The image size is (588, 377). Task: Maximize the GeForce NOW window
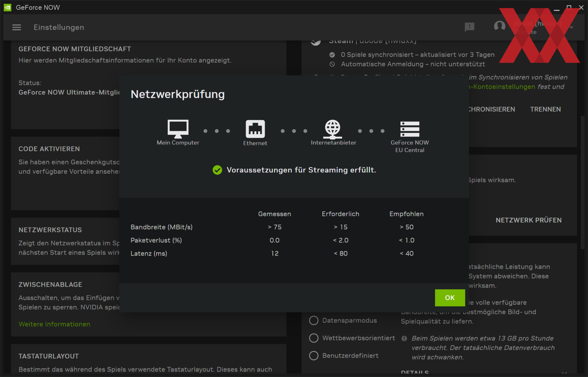click(569, 7)
